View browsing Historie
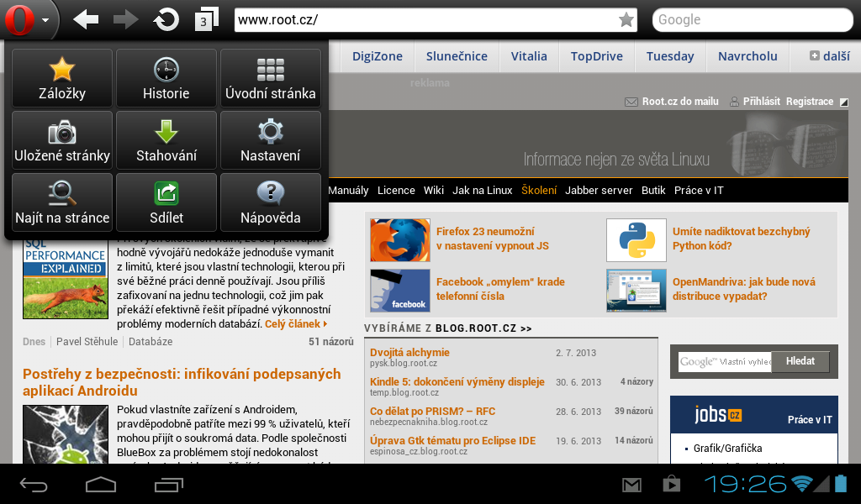This screenshot has height=504, width=861. [x=166, y=77]
